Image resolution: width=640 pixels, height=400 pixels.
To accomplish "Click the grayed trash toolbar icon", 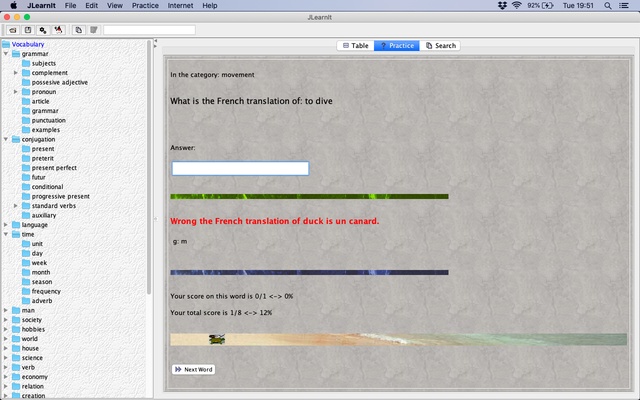I will (x=93, y=30).
